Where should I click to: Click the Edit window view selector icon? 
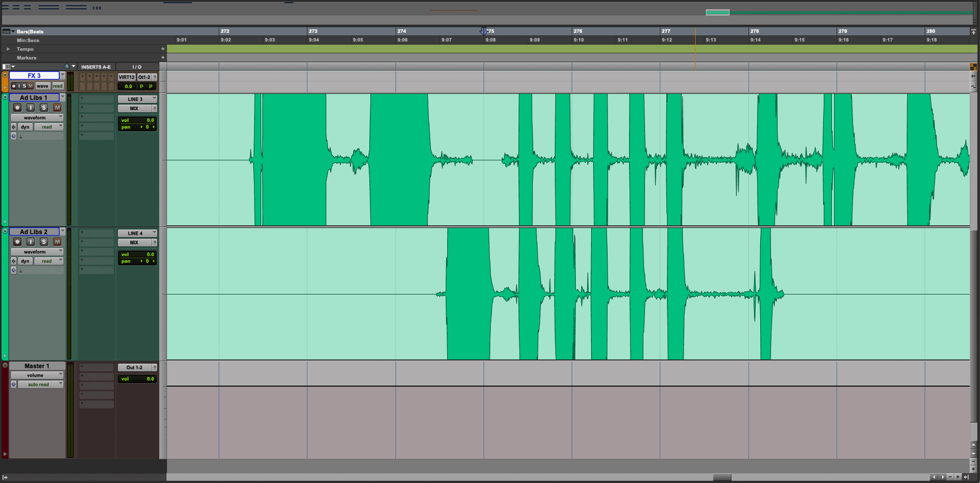[x=7, y=67]
